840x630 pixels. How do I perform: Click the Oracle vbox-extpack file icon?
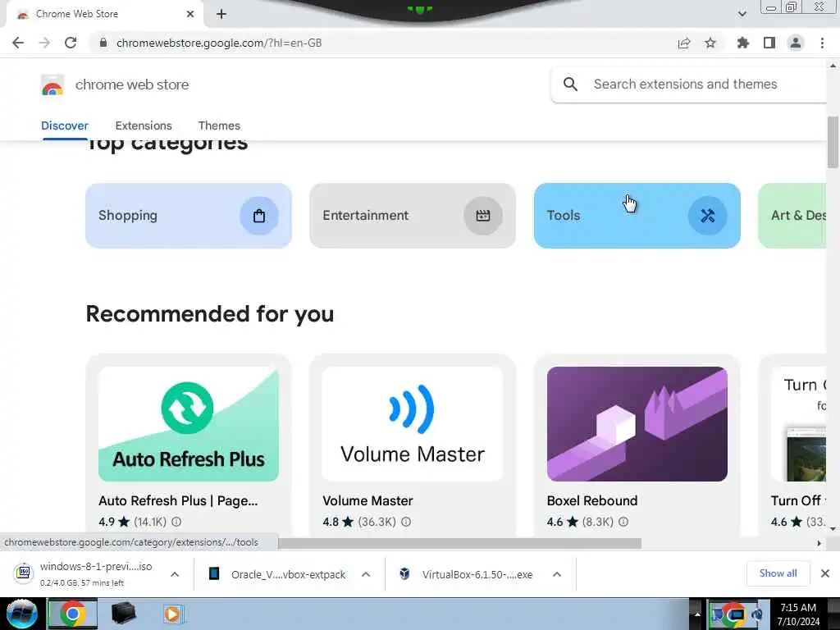(x=214, y=573)
